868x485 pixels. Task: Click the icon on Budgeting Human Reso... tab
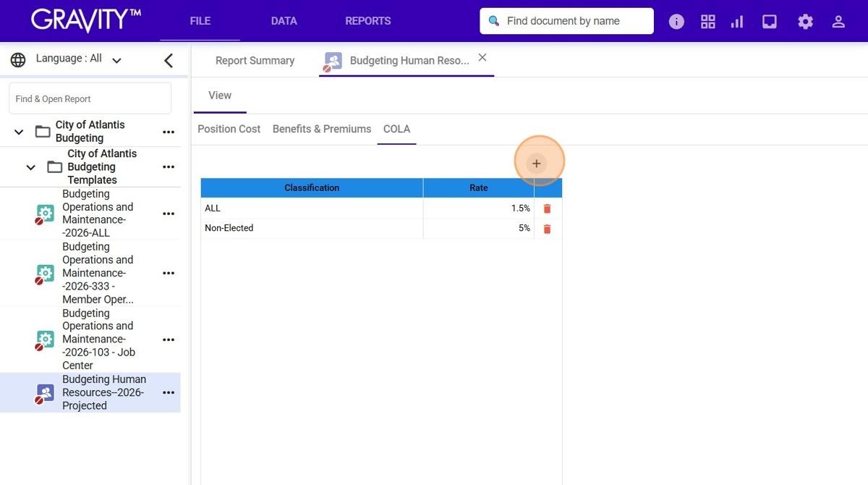[x=333, y=62]
